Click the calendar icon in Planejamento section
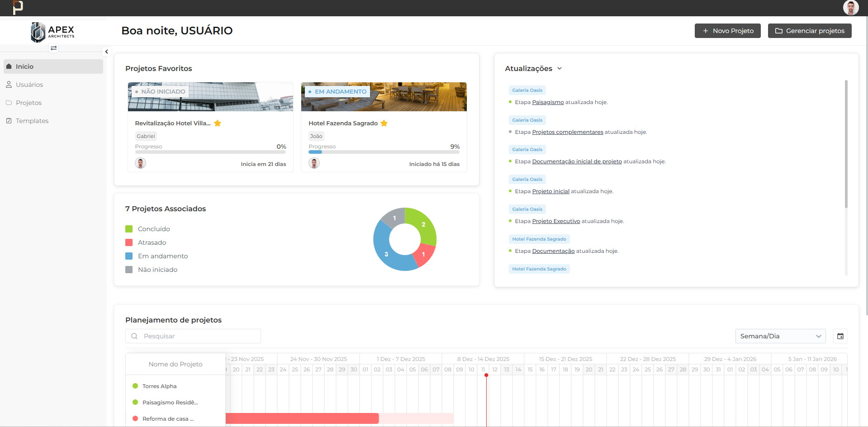 coord(840,336)
